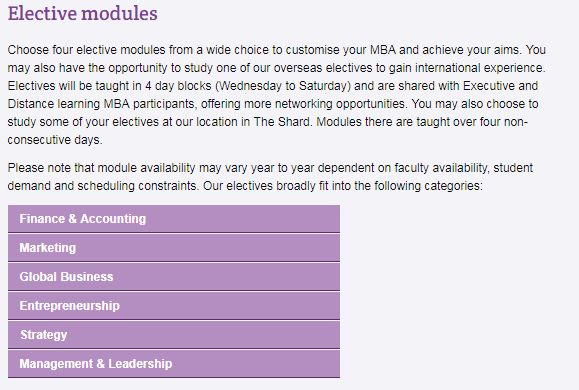
Task: Expand the Strategy category row
Action: pyautogui.click(x=174, y=335)
